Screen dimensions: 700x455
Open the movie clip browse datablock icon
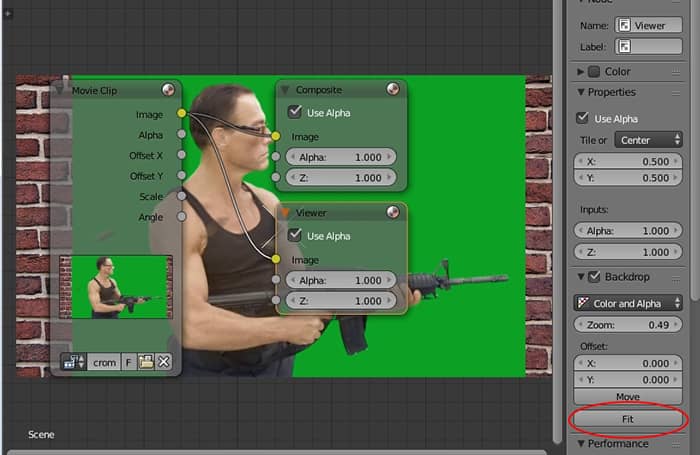click(73, 362)
